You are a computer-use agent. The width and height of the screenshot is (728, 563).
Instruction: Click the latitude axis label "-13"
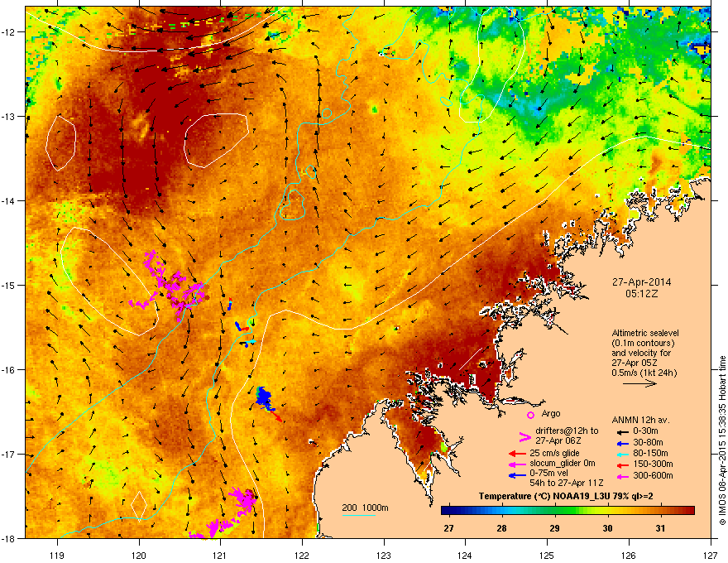pyautogui.click(x=8, y=117)
